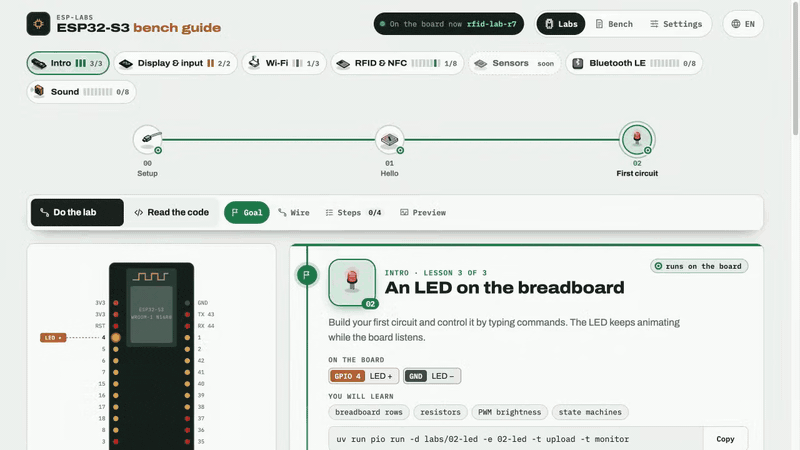Click the Bench document icon

pos(599,24)
